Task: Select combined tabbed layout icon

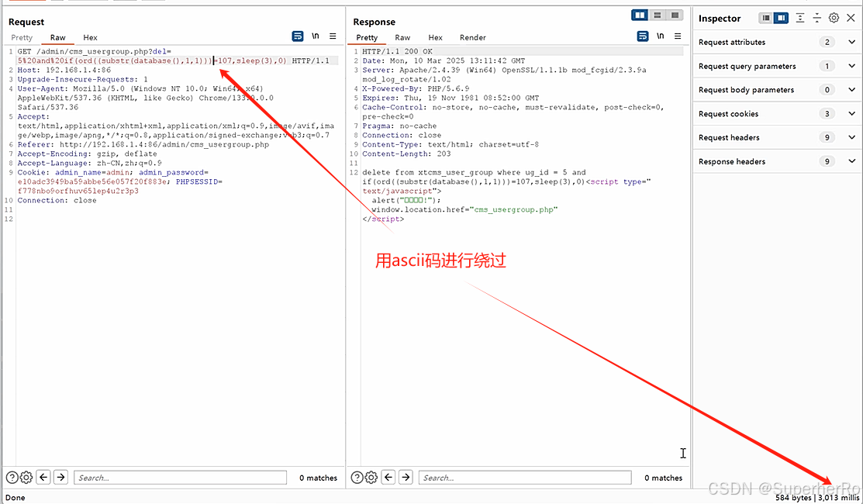Action: pos(675,16)
